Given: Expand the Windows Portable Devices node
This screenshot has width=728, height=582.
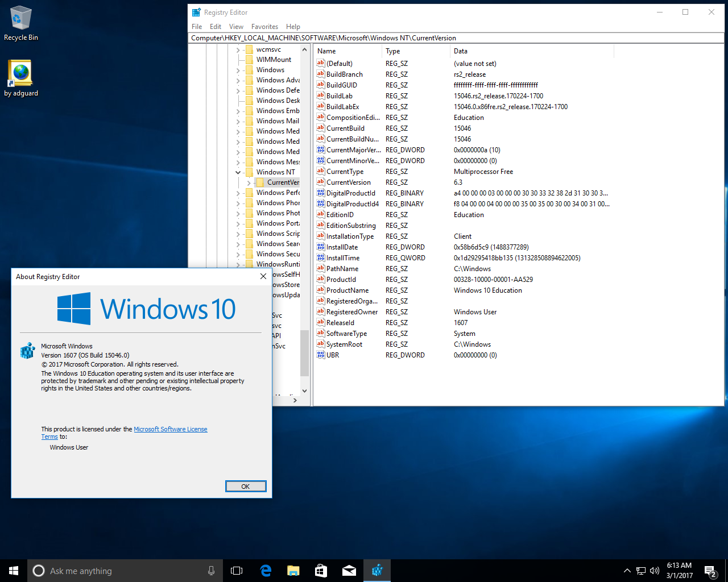Looking at the screenshot, I should click(238, 223).
